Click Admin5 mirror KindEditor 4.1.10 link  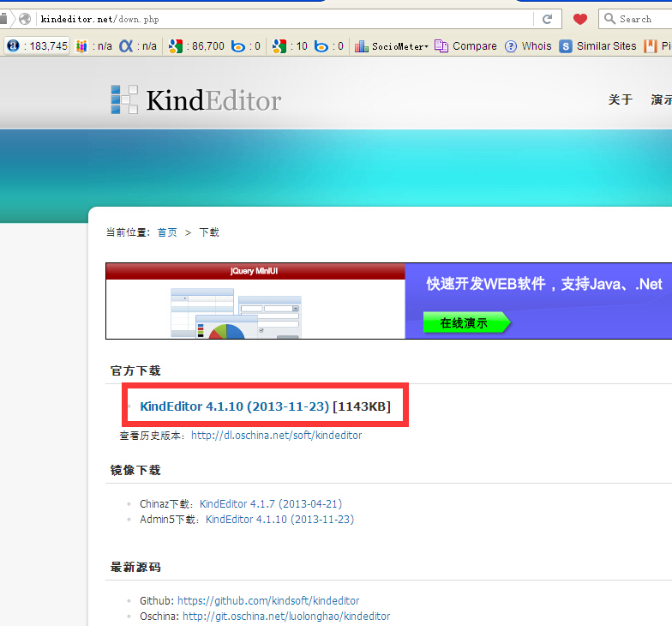click(279, 520)
